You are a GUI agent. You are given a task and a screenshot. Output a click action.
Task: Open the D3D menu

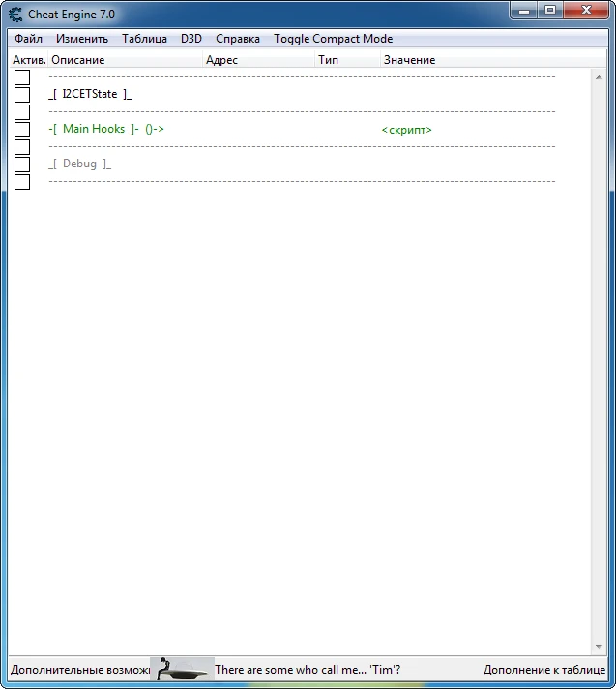tap(191, 39)
